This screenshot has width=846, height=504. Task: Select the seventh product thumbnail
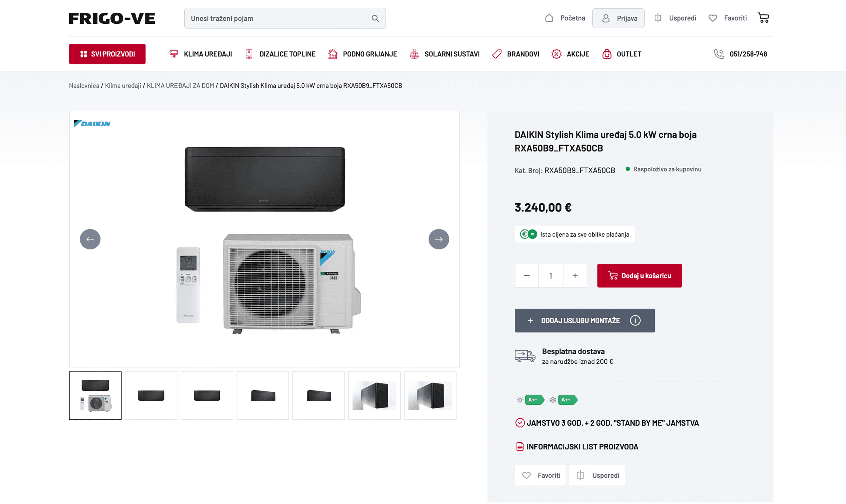click(430, 396)
